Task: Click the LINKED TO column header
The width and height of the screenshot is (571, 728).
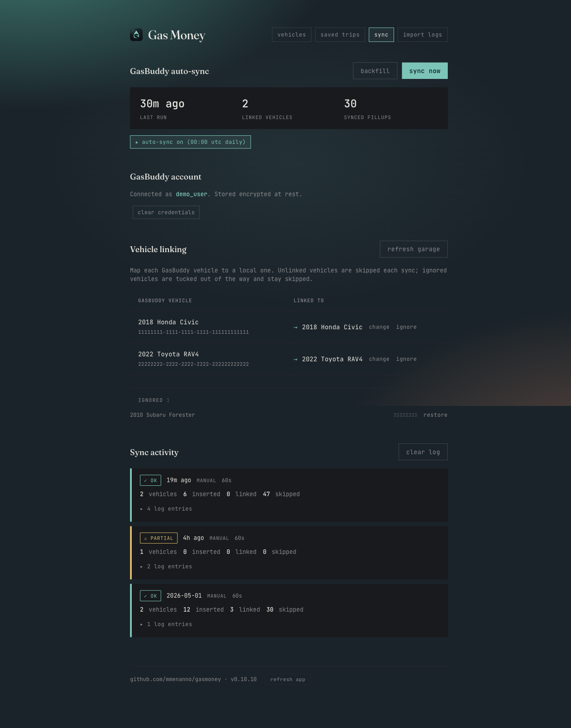Action: [309, 300]
